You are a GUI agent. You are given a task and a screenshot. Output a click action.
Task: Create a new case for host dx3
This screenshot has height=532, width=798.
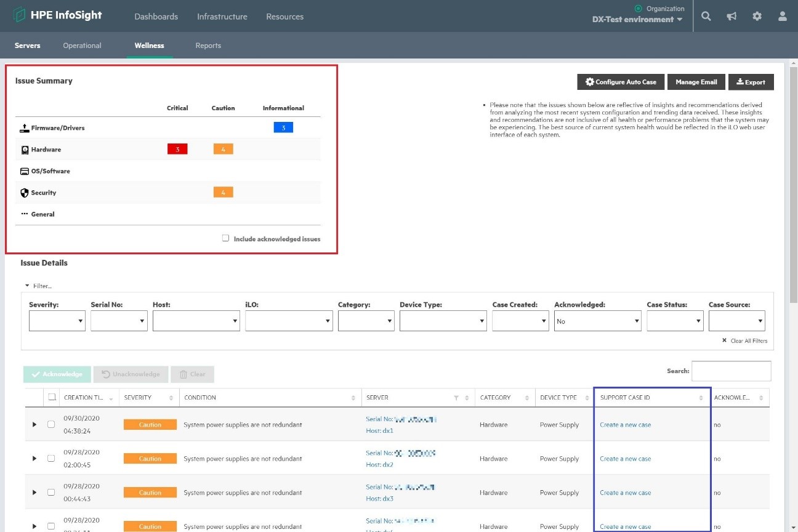(625, 492)
